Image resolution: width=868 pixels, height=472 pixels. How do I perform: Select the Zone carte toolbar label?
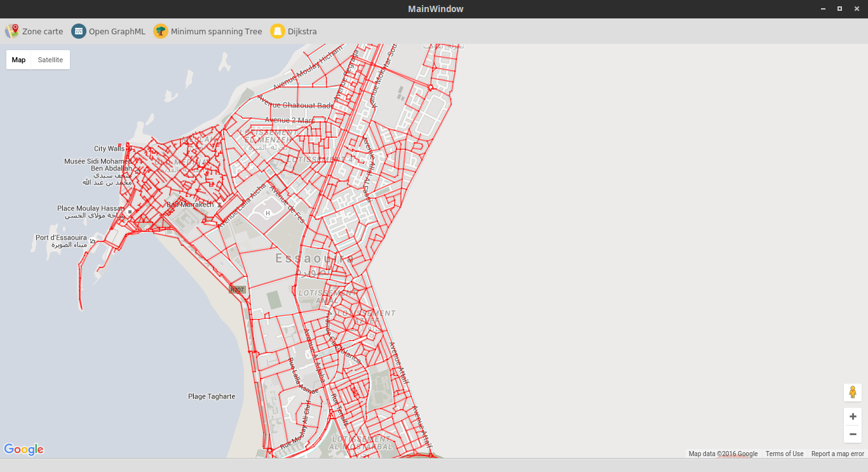point(43,31)
